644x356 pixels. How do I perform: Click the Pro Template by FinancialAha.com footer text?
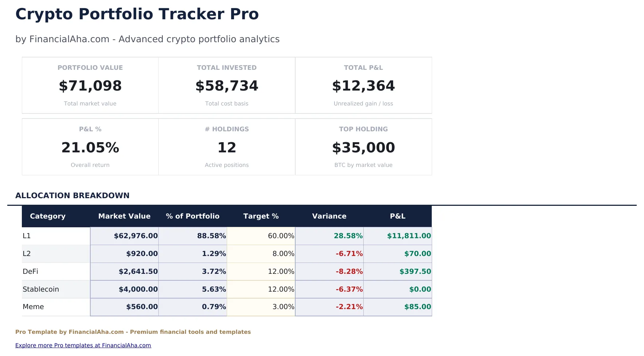click(x=133, y=332)
